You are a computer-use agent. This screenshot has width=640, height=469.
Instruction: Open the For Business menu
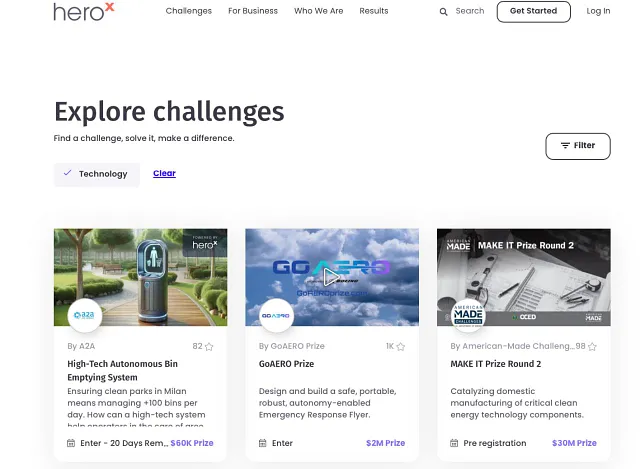click(x=253, y=11)
